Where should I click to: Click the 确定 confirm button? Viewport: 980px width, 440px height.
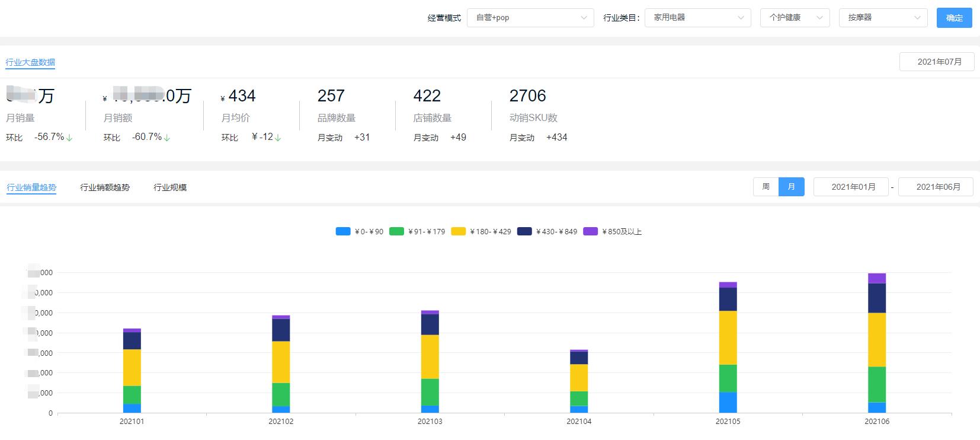[x=954, y=18]
